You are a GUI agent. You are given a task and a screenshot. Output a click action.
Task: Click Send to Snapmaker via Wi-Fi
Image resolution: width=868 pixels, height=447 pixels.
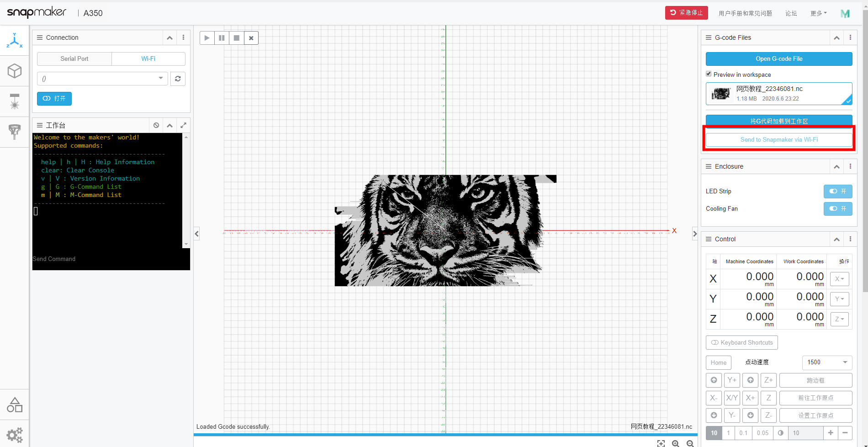(779, 139)
